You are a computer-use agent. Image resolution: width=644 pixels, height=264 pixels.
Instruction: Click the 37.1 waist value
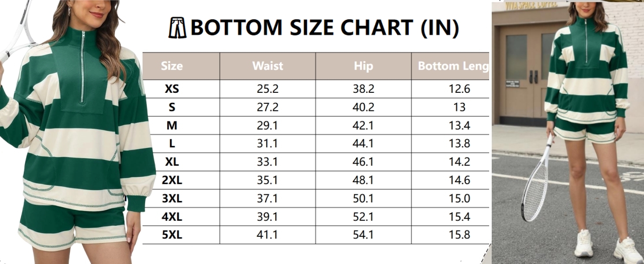(x=267, y=199)
